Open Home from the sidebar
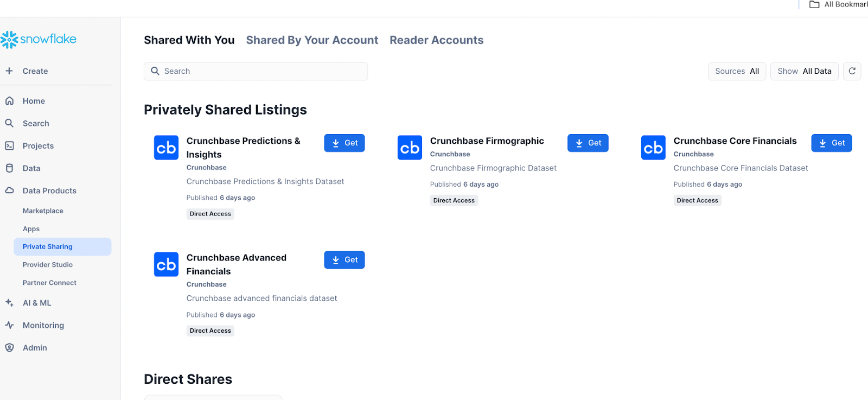This screenshot has width=868, height=400. [x=34, y=101]
